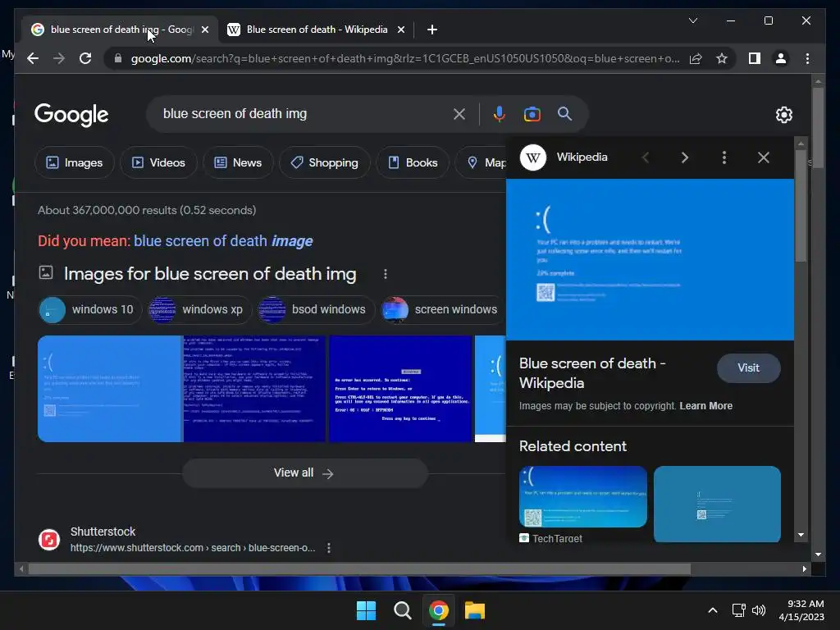Screen dimensions: 840x630
Task: Open a new browser tab
Action: [x=432, y=30]
